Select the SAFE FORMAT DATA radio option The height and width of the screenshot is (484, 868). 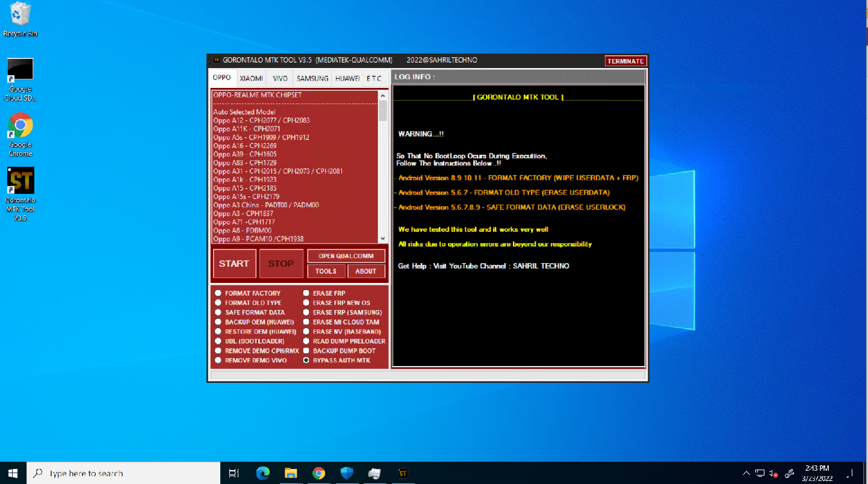click(x=250, y=312)
